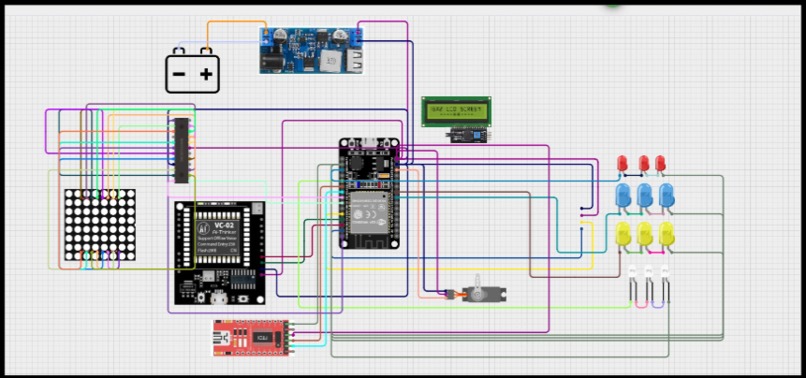806x378 pixels.
Task: Select the DIP IC chip above matrix
Action: [x=182, y=150]
